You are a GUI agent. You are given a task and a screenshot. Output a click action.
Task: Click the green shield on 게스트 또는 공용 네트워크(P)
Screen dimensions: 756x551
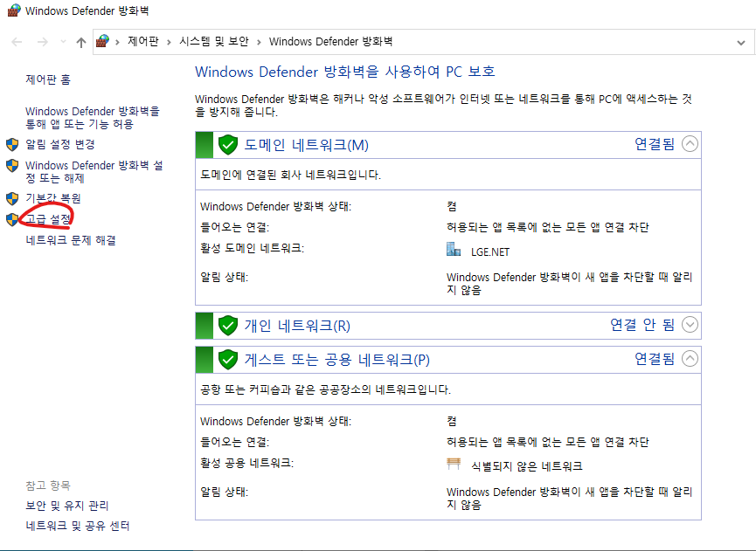click(x=228, y=359)
